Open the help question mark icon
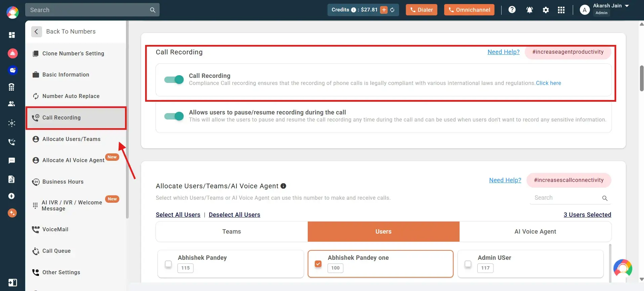This screenshot has width=644, height=291. pyautogui.click(x=512, y=10)
